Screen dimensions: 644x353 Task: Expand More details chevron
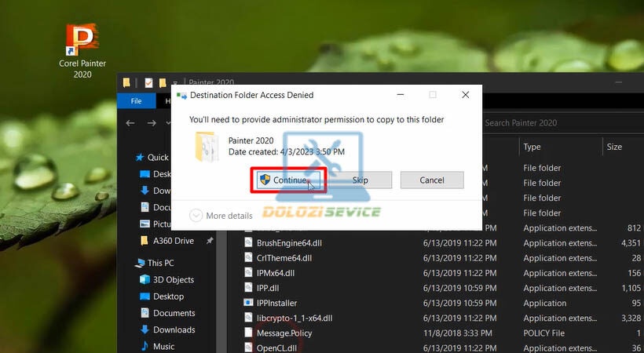pos(196,216)
